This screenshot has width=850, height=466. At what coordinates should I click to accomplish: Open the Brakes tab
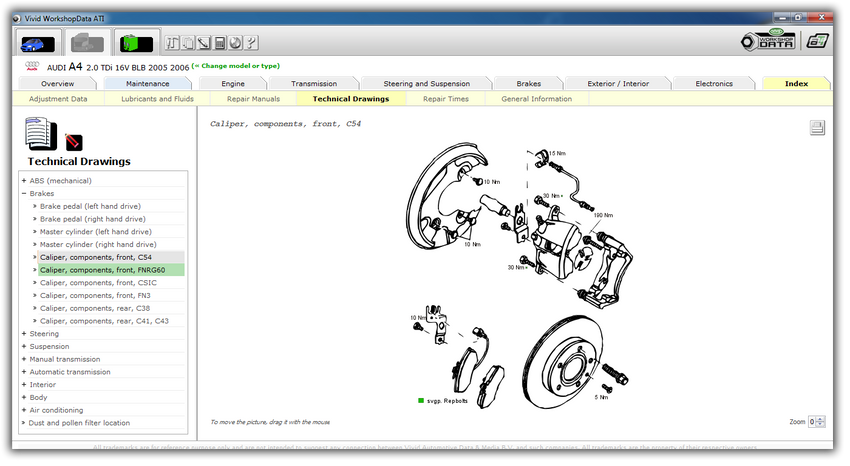529,83
